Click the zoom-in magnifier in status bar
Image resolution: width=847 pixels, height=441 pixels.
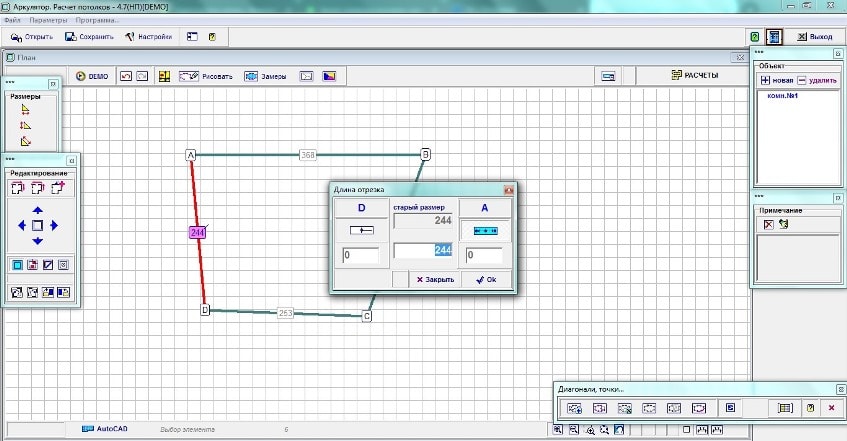(591, 430)
